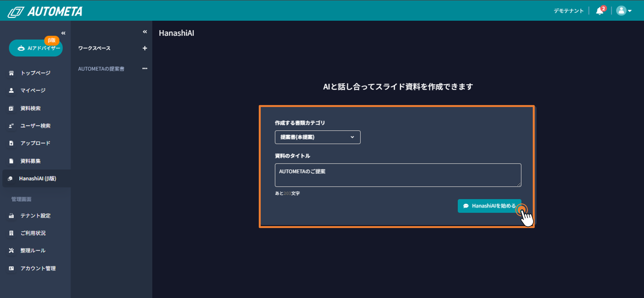Open AUTOMETAの提案書 workspace
This screenshot has width=644, height=298.
click(x=101, y=69)
